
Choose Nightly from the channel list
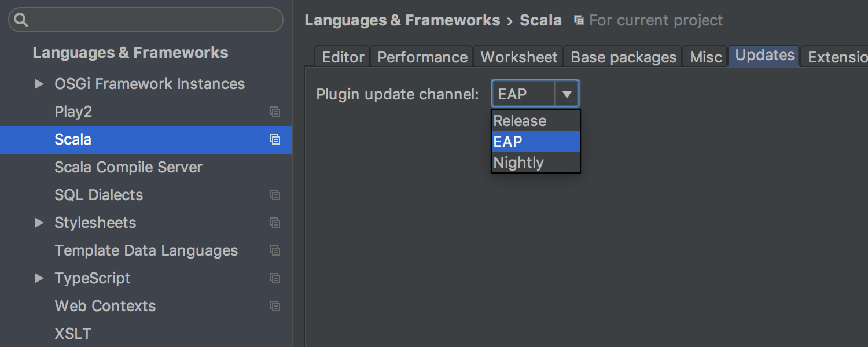click(536, 162)
